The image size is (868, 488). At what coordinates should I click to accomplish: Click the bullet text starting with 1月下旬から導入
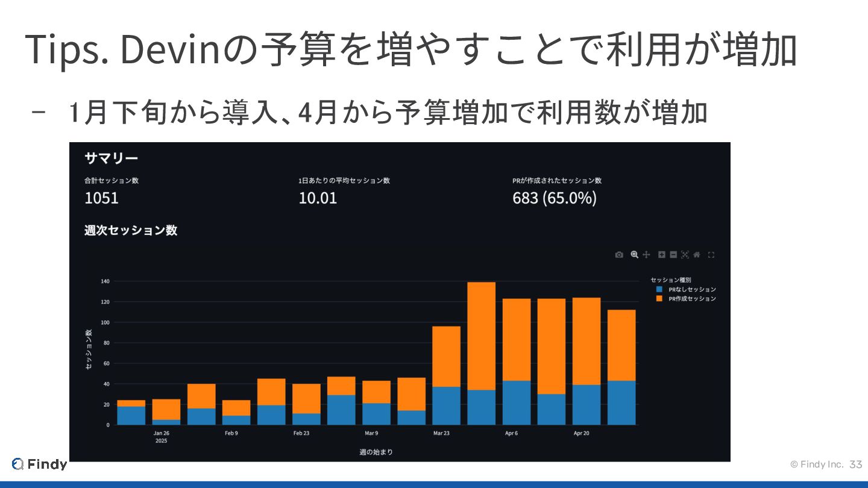coord(388,113)
